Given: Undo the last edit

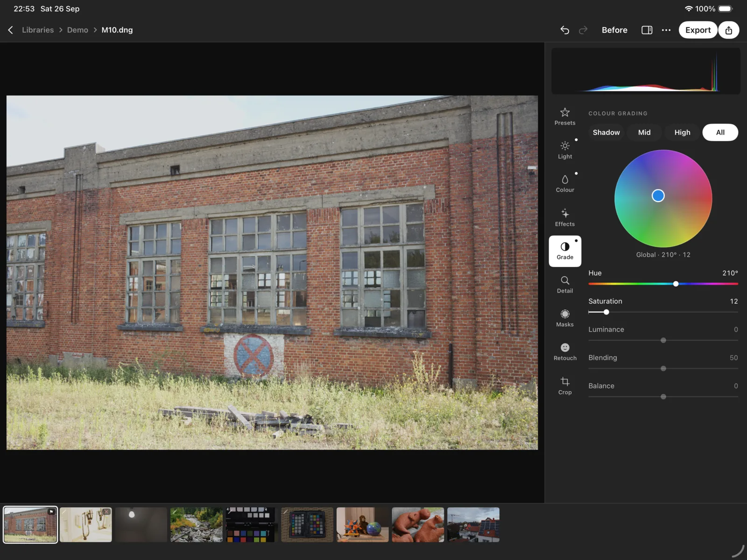Looking at the screenshot, I should click(564, 30).
